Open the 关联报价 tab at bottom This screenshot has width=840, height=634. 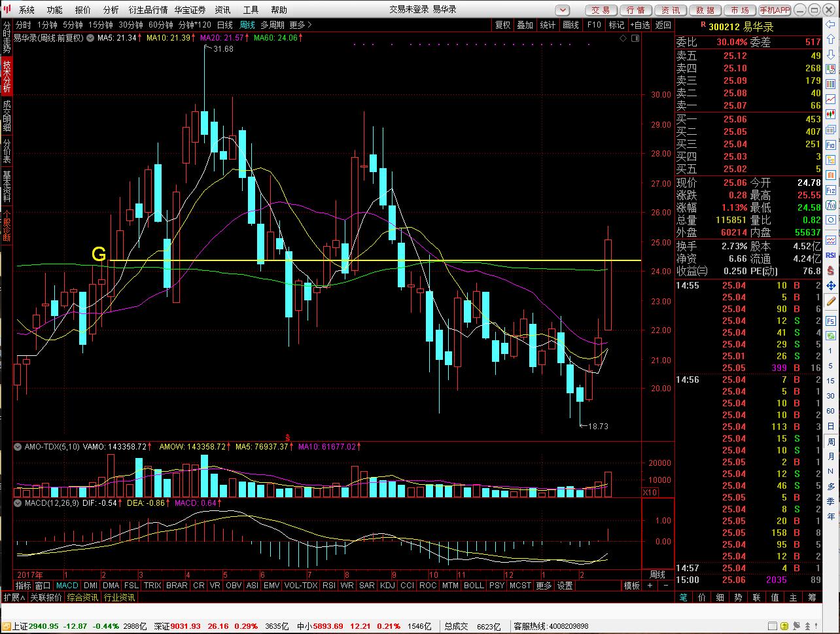(x=46, y=597)
